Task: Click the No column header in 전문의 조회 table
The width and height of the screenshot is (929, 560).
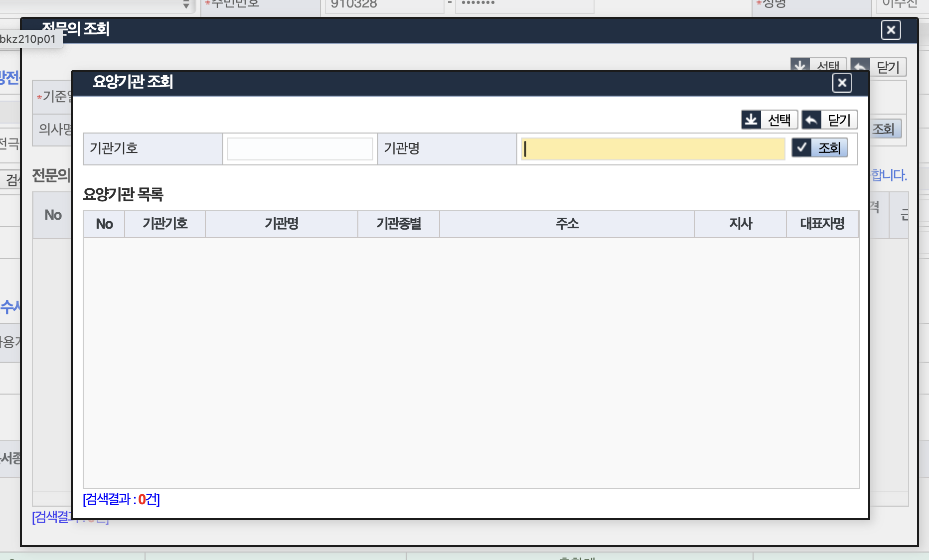Action: coord(53,215)
